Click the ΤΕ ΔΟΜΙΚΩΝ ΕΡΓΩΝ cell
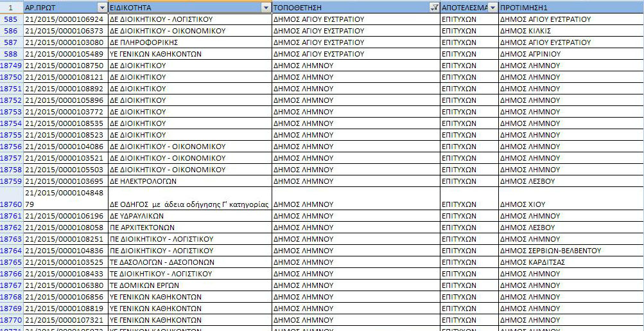 189,285
